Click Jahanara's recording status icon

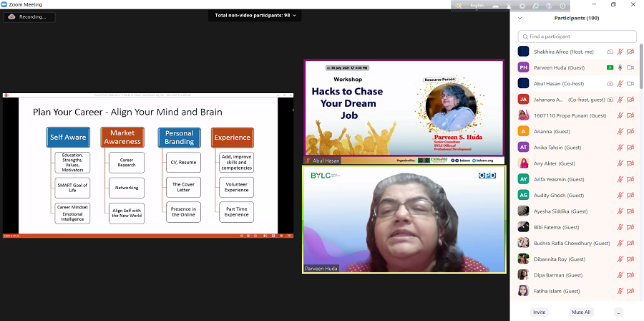[610, 100]
